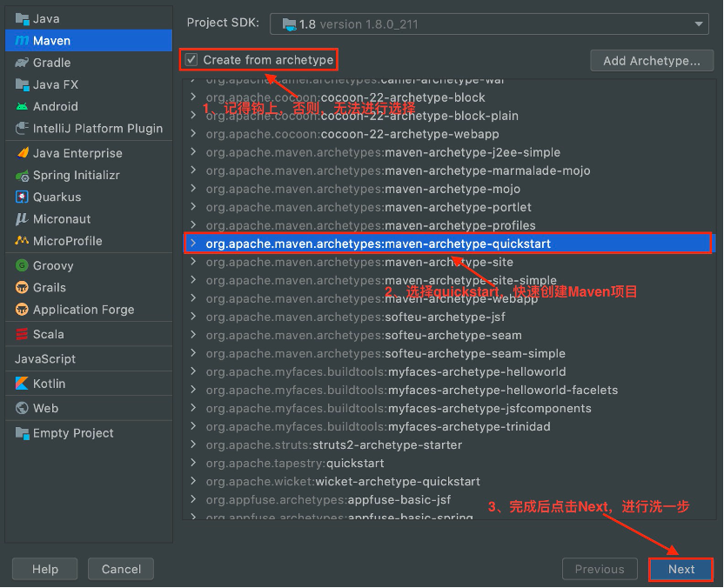Click the Groovy icon in sidebar
Image resolution: width=724 pixels, height=588 pixels.
pyautogui.click(x=22, y=265)
